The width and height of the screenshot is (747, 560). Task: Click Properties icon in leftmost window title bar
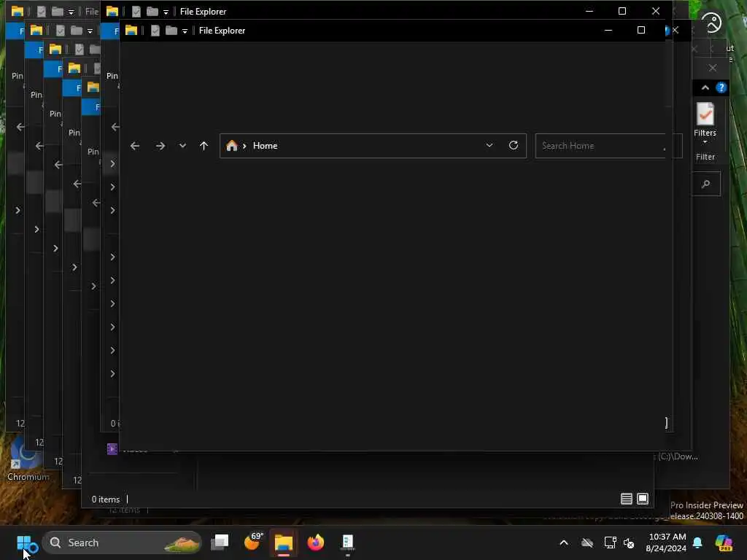click(x=42, y=12)
